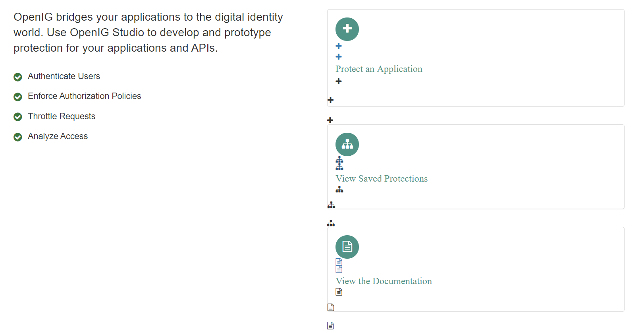Select the Analyze Access text
Screen dimensions: 644x333
coord(58,136)
